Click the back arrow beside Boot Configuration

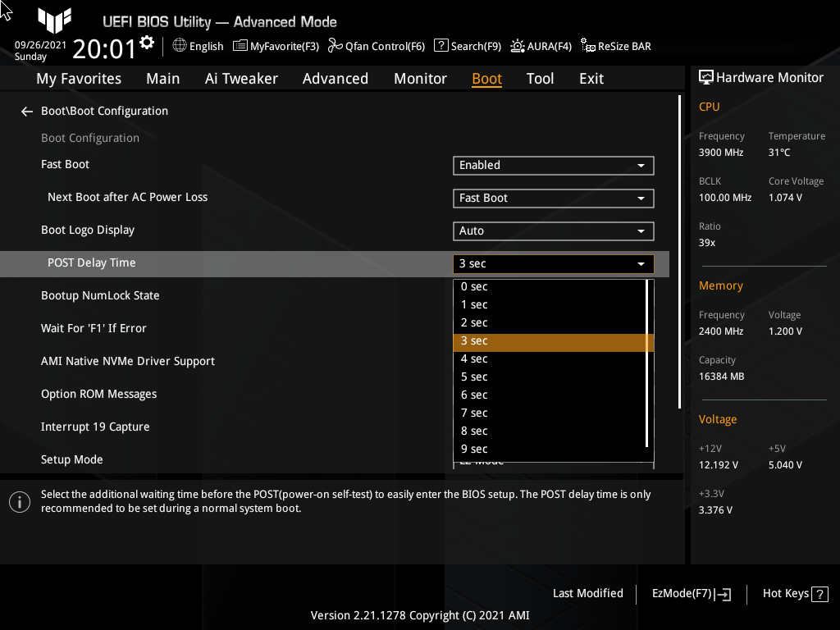tap(26, 111)
